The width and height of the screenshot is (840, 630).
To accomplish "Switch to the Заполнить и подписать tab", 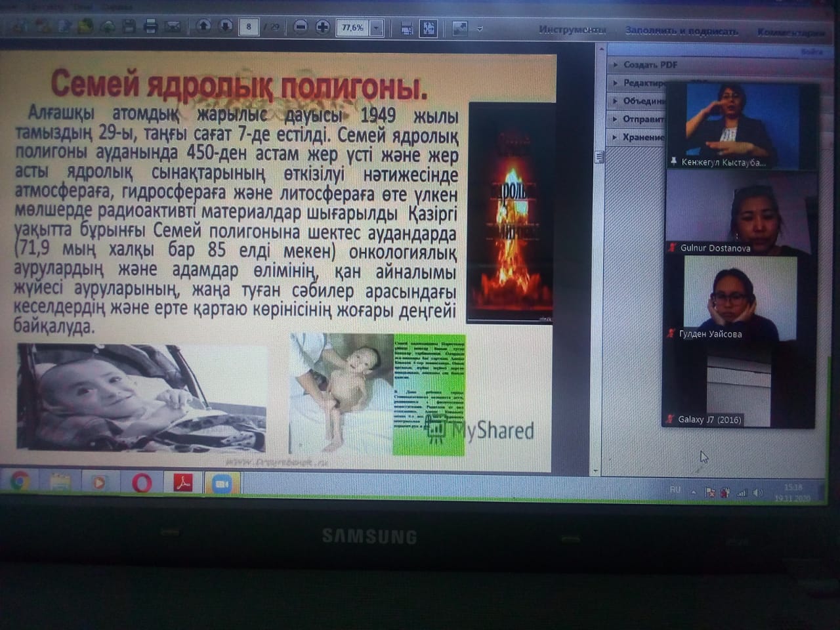I will coord(681,31).
